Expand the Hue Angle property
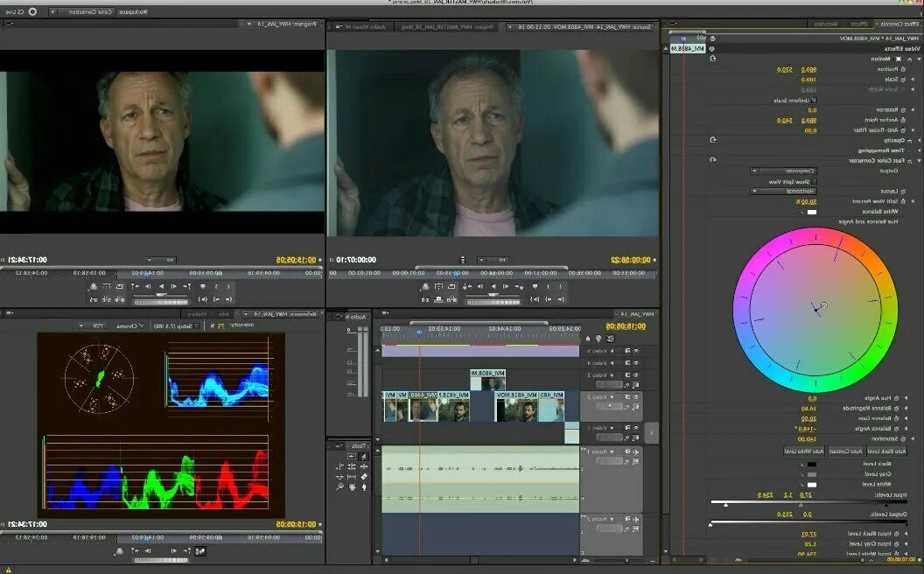The image size is (924, 574). 906,398
